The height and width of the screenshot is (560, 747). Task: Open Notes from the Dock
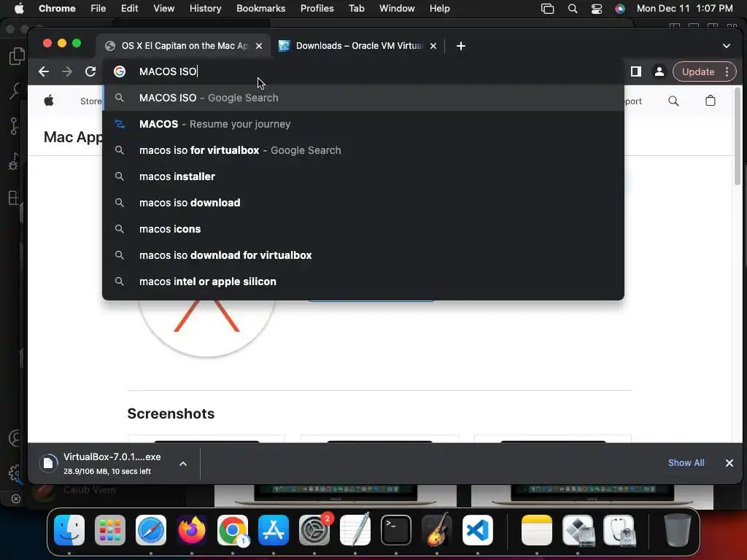(537, 530)
